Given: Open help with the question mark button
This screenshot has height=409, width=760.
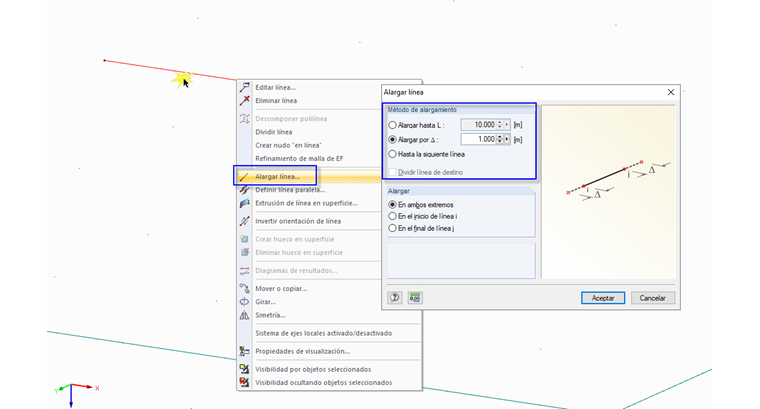Looking at the screenshot, I should [x=395, y=298].
